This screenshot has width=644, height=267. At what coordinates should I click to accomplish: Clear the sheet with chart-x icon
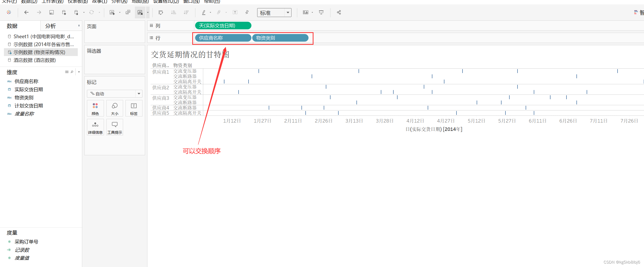[140, 12]
